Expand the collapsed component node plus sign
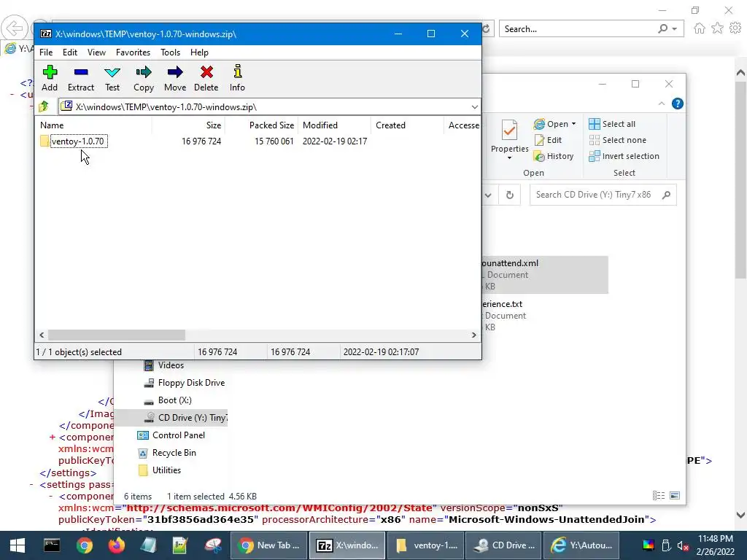 tap(52, 437)
